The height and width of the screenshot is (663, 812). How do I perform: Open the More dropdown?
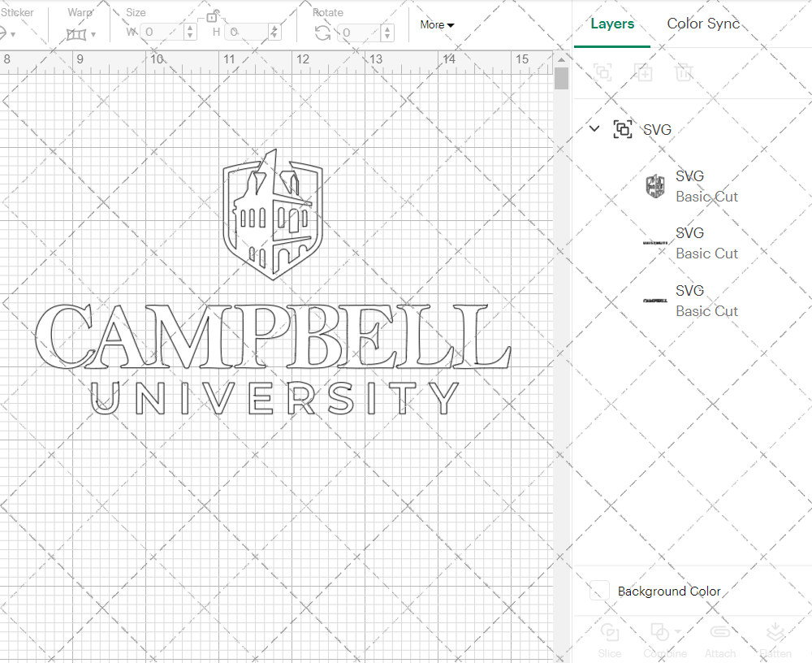pos(437,25)
